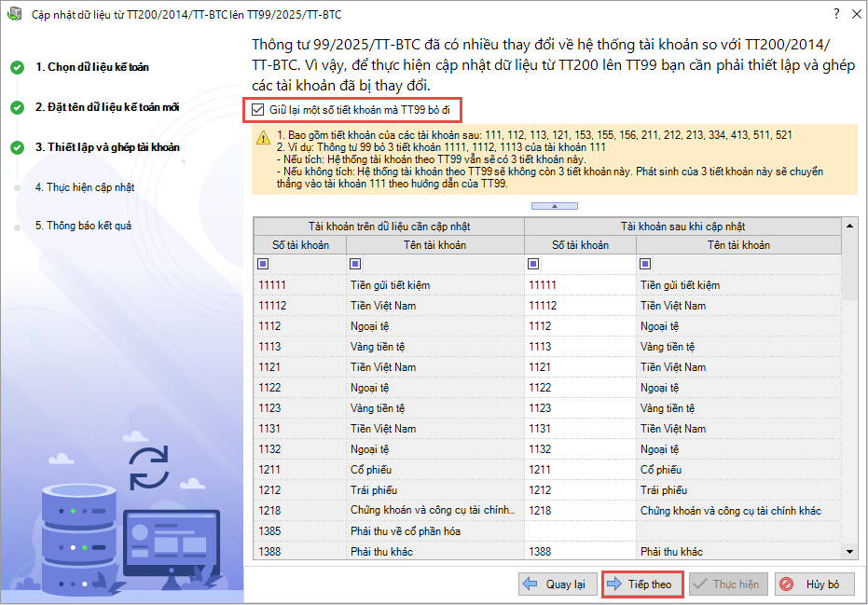The image size is (868, 605).
Task: Select target account number cell 1388
Action: (580, 551)
